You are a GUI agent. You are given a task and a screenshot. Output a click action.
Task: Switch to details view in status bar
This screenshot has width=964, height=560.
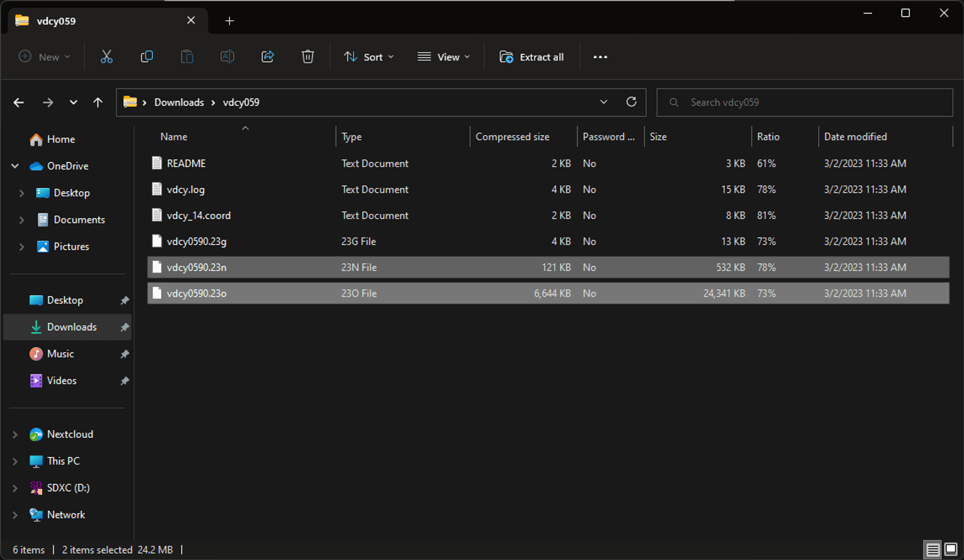932,549
